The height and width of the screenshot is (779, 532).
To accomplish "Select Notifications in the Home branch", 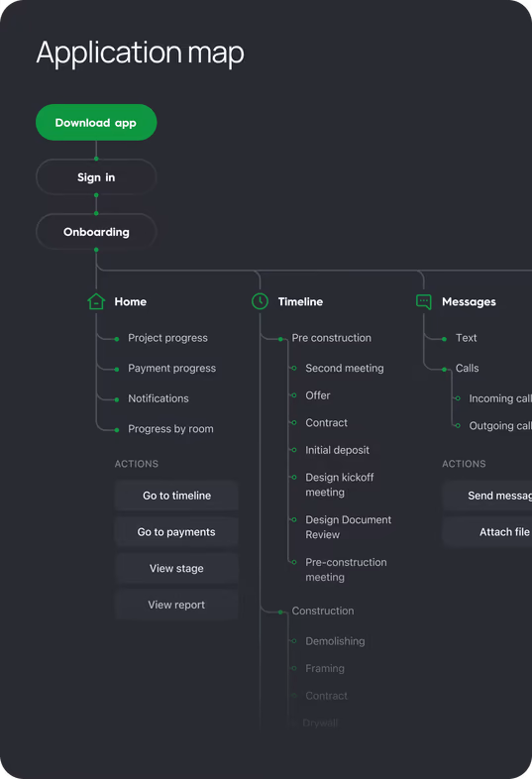I will coord(159,398).
